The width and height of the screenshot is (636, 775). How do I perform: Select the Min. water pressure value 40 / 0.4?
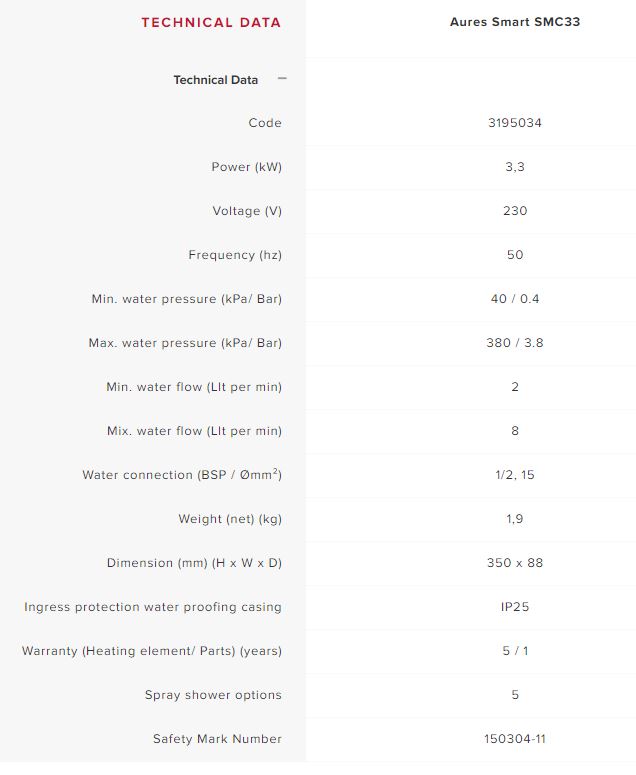click(515, 299)
